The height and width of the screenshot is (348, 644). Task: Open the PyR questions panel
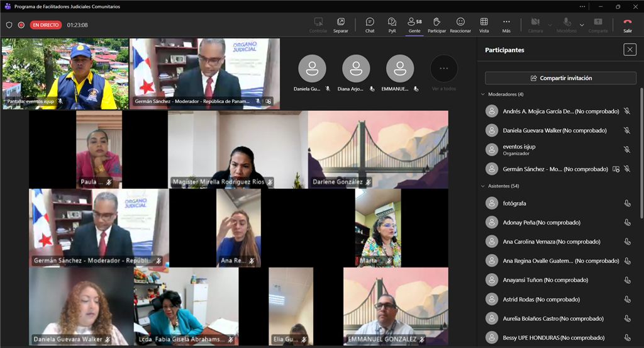click(x=392, y=25)
